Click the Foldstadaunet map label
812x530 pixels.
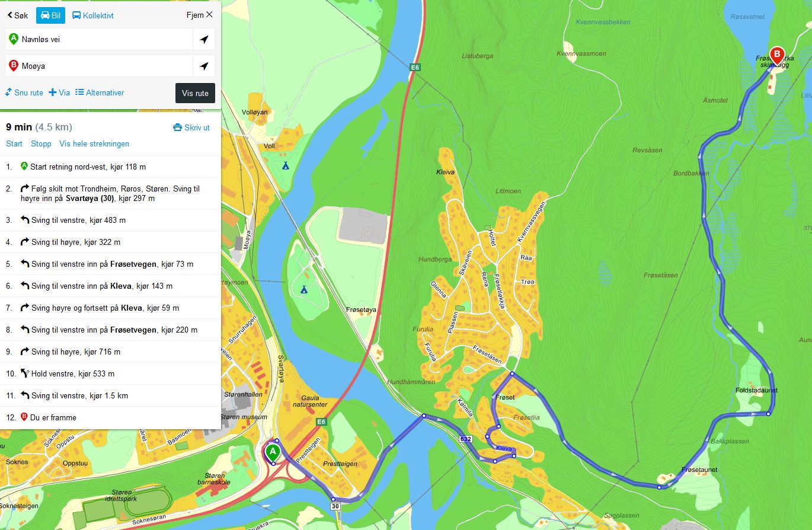click(x=756, y=390)
